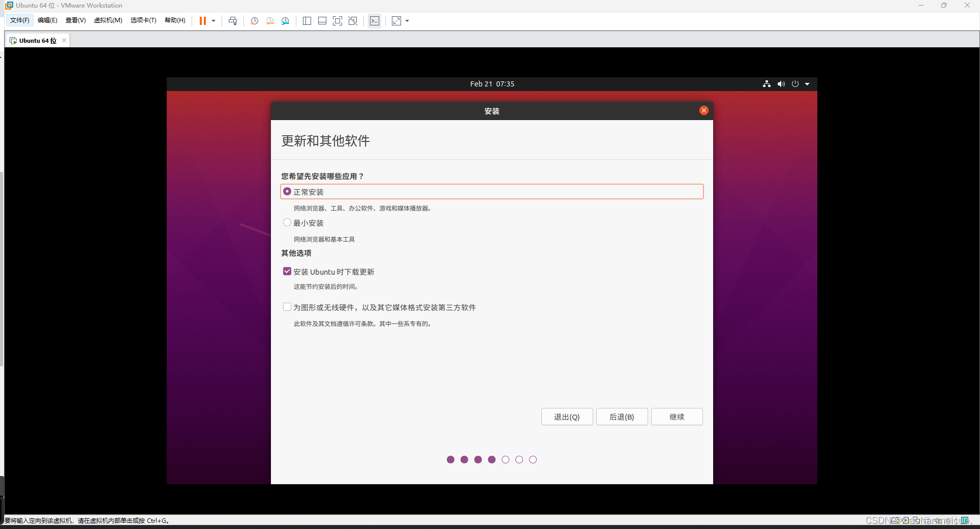Suspend the virtual machine

click(x=203, y=21)
